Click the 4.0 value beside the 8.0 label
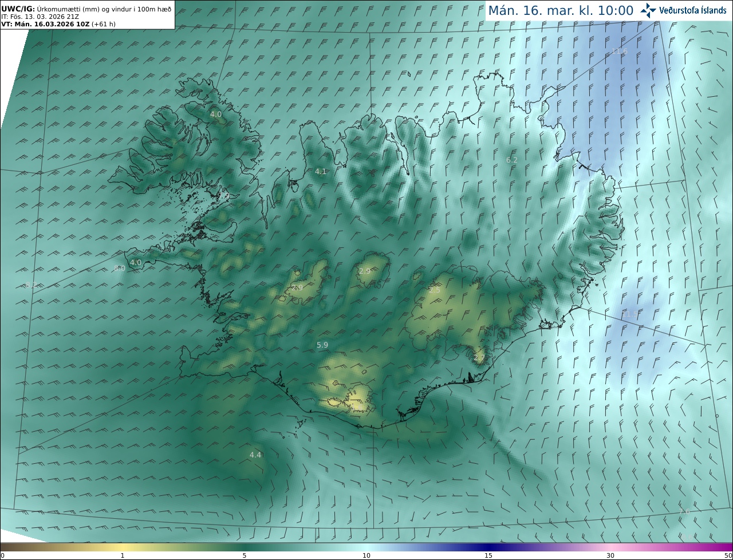This screenshot has height=560, width=733. [x=136, y=262]
